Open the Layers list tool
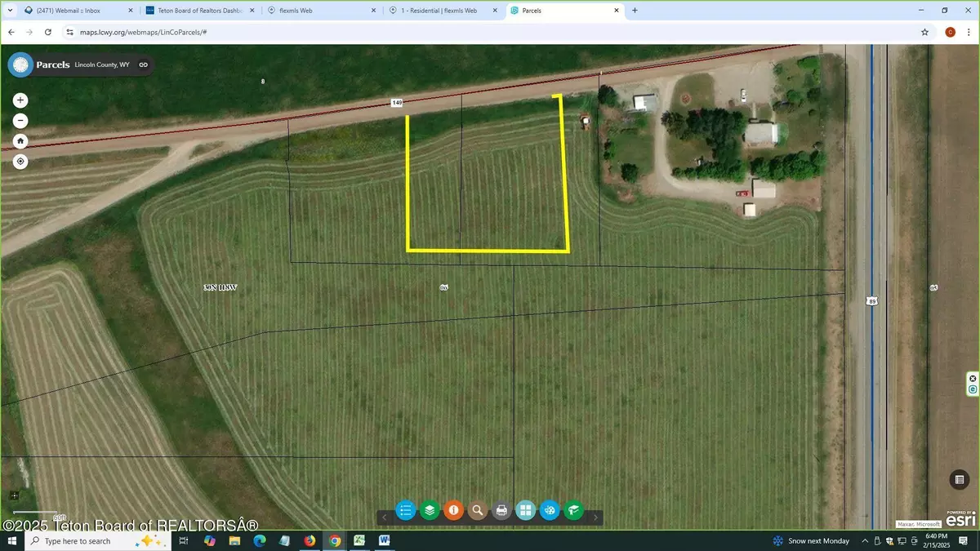Viewport: 980px width, 551px height. pyautogui.click(x=430, y=510)
